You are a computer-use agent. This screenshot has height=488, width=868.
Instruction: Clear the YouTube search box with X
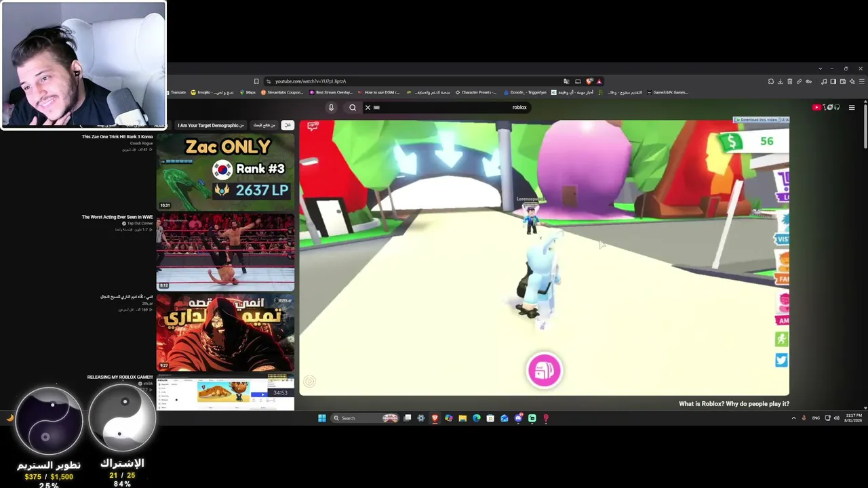point(368,107)
